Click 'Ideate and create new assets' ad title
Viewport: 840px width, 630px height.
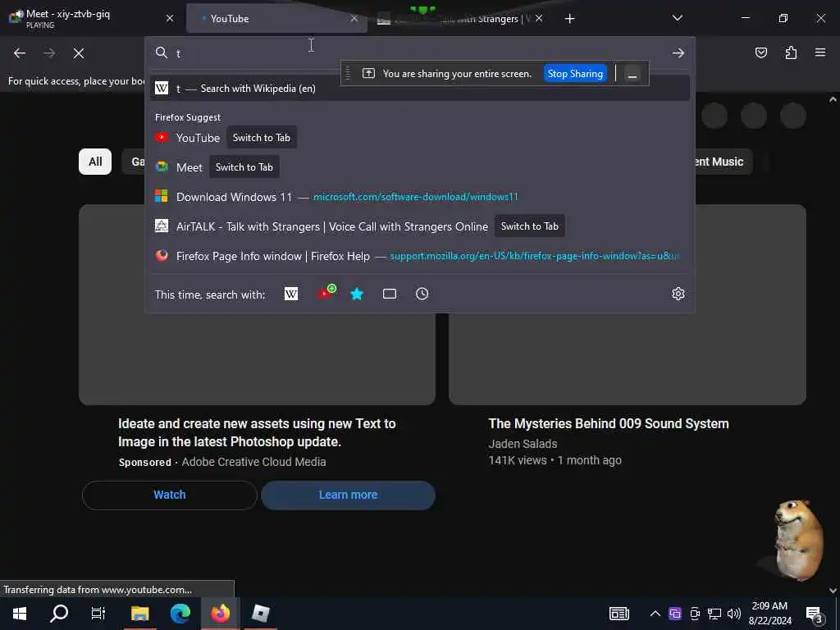coord(257,433)
